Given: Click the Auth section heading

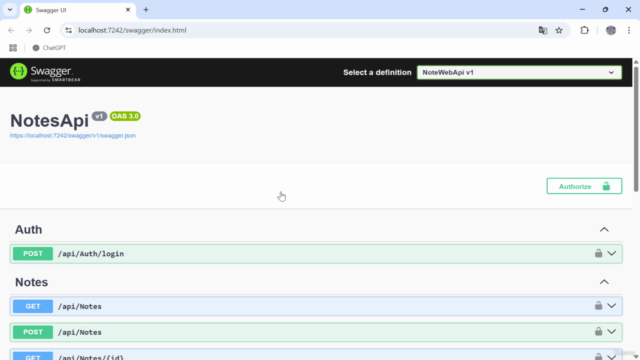Looking at the screenshot, I should point(29,230).
